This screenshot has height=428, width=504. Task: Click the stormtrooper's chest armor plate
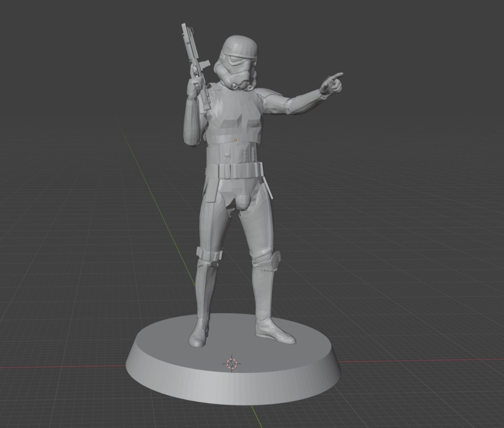point(232,117)
